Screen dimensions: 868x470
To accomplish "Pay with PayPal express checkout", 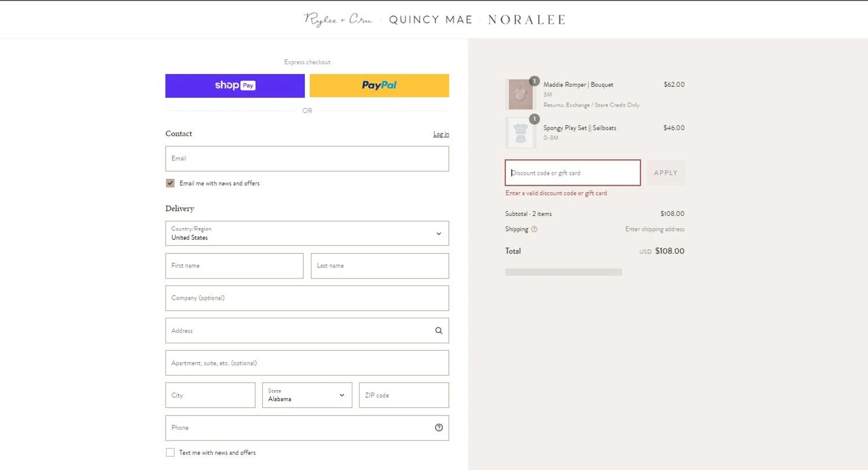I will [x=380, y=86].
